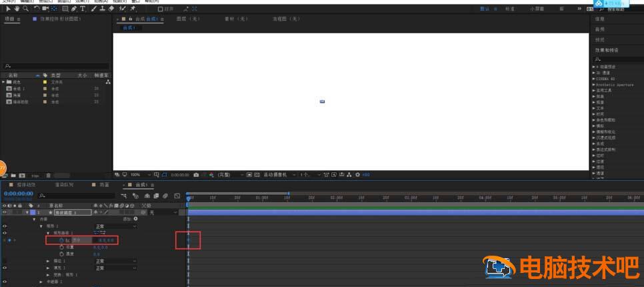The image size is (644, 287).
Task: Select the Eraser tool
Action: [111, 9]
